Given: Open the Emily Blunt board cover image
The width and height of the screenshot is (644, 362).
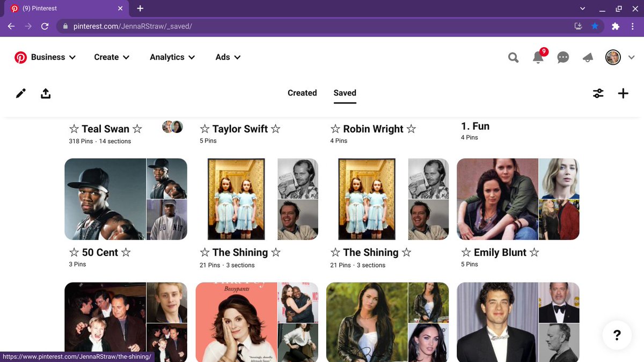Looking at the screenshot, I should pyautogui.click(x=518, y=199).
